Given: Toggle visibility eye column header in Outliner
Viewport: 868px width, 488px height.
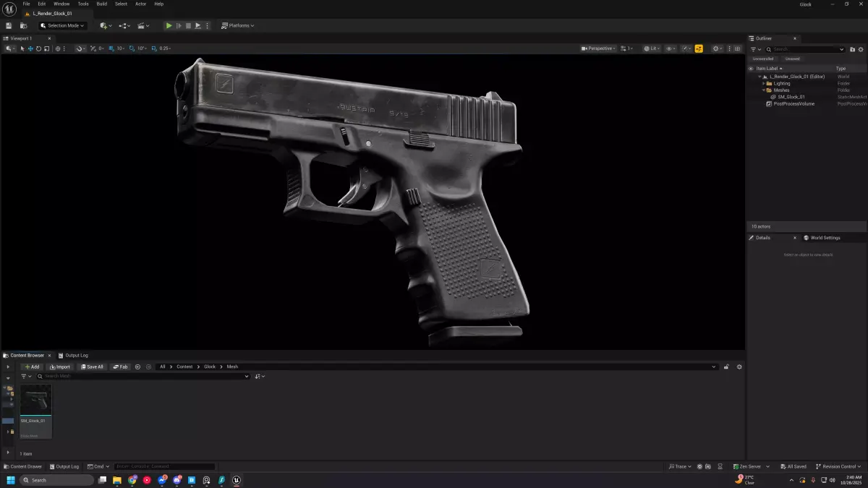Looking at the screenshot, I should [x=751, y=68].
